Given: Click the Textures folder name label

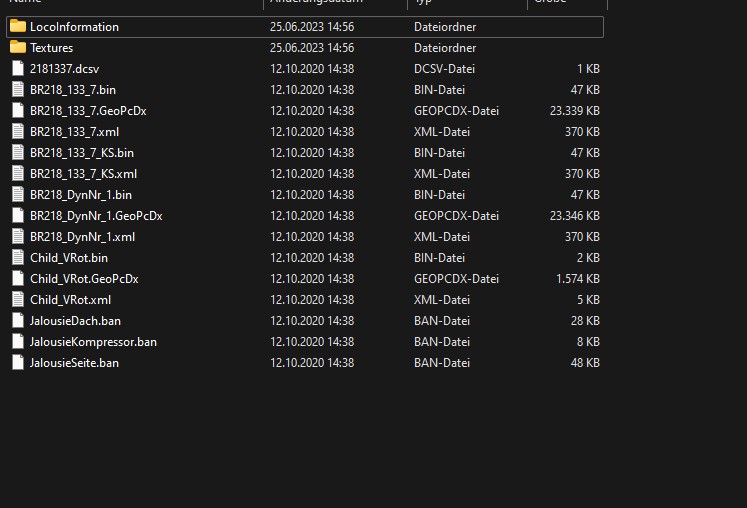Looking at the screenshot, I should pyautogui.click(x=51, y=48).
